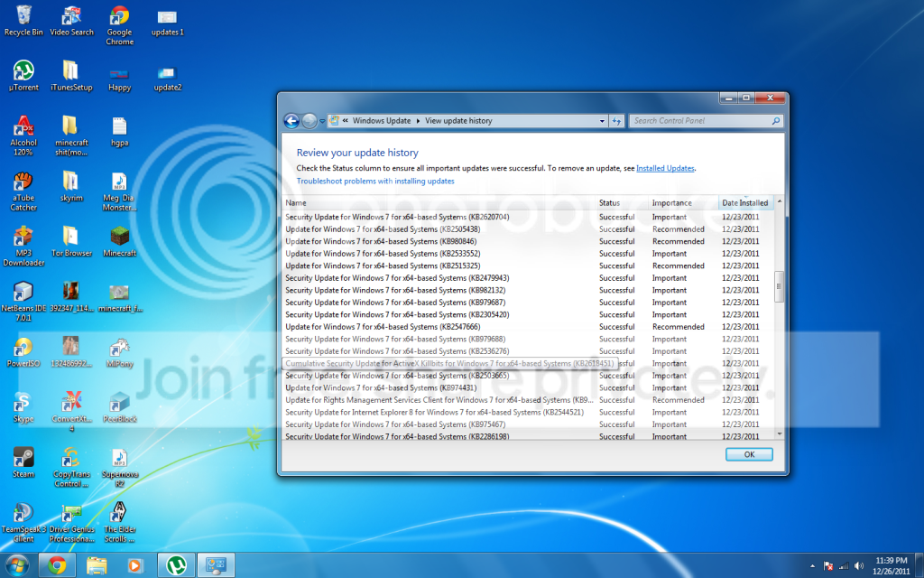Click the Back arrow in Windows Update
924x578 pixels.
291,121
